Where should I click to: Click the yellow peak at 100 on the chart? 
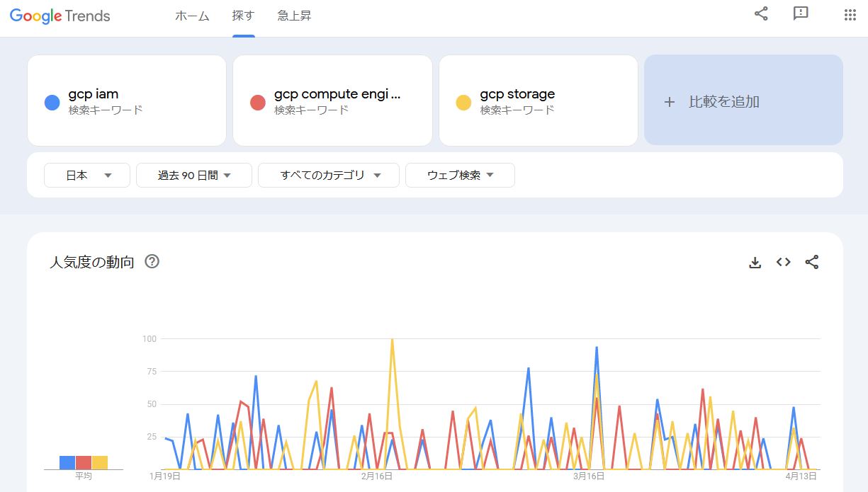coord(392,340)
